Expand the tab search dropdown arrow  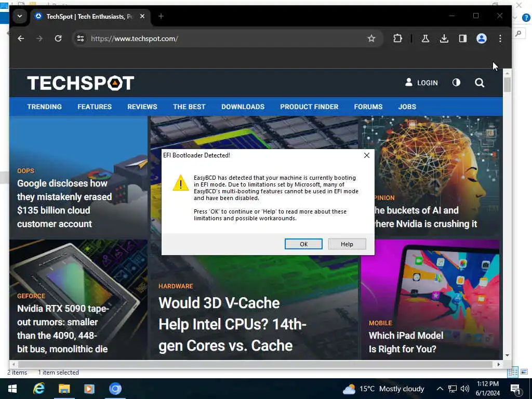20,16
